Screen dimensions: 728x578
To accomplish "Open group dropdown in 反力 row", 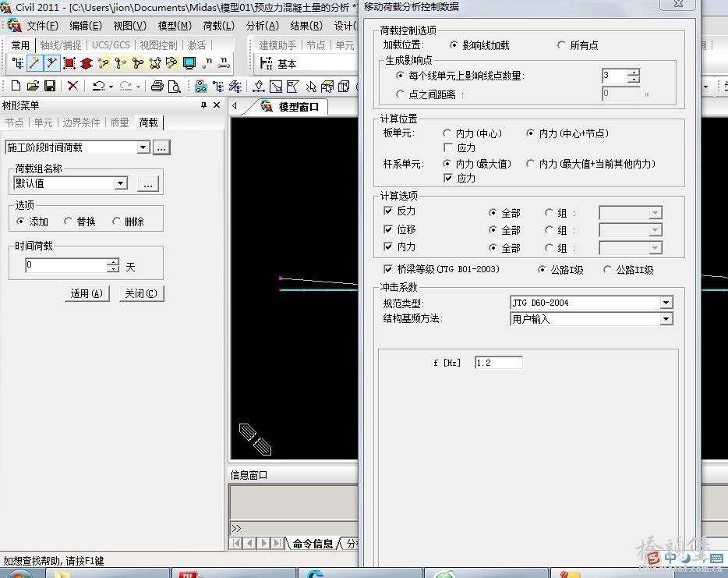I will pos(655,213).
